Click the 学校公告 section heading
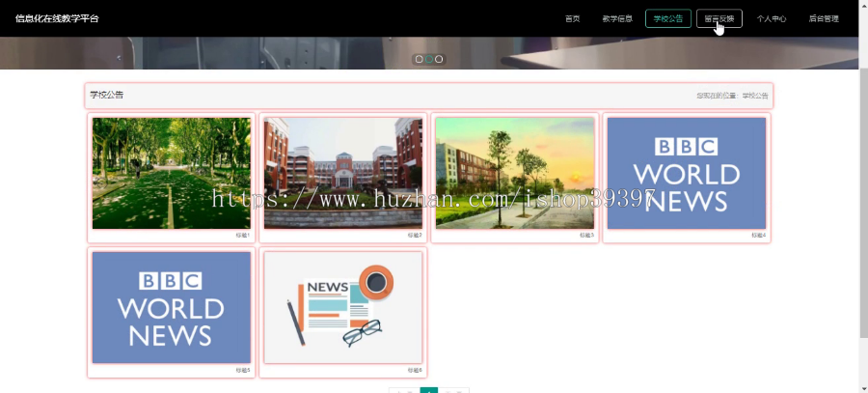Image resolution: width=868 pixels, height=393 pixels. point(107,96)
